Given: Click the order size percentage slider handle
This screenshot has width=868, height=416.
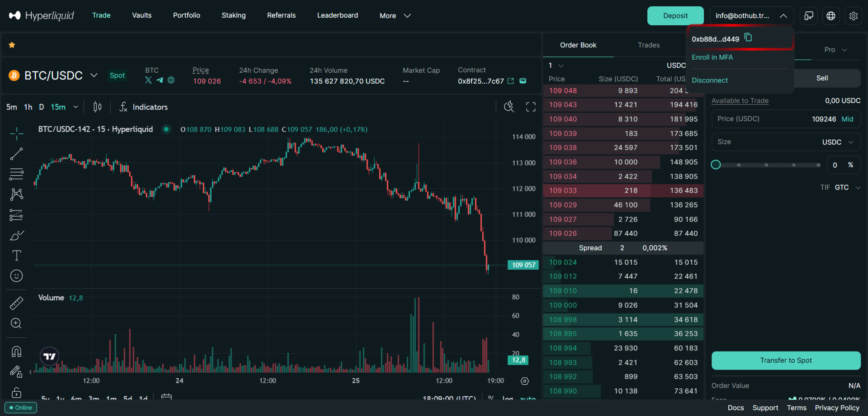Looking at the screenshot, I should coord(716,165).
